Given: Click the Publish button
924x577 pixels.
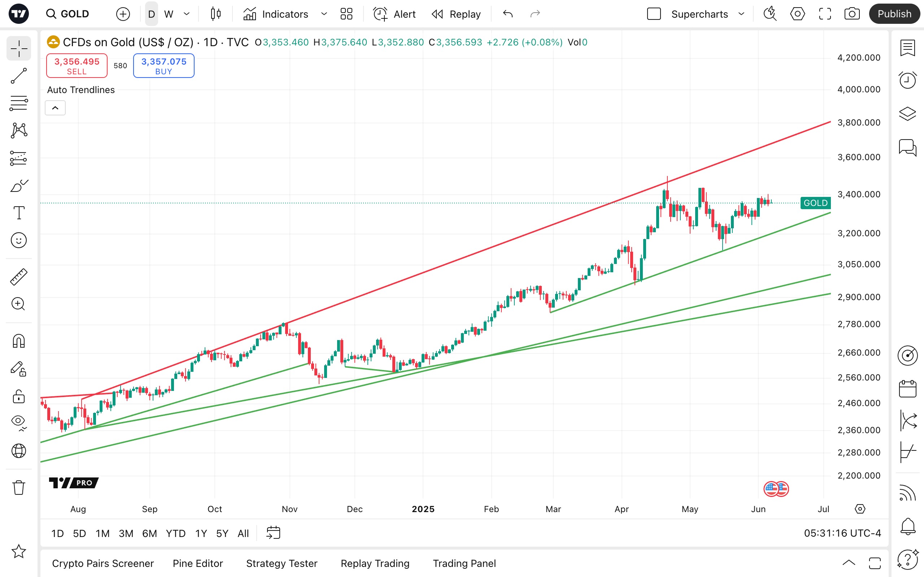Looking at the screenshot, I should tap(894, 14).
